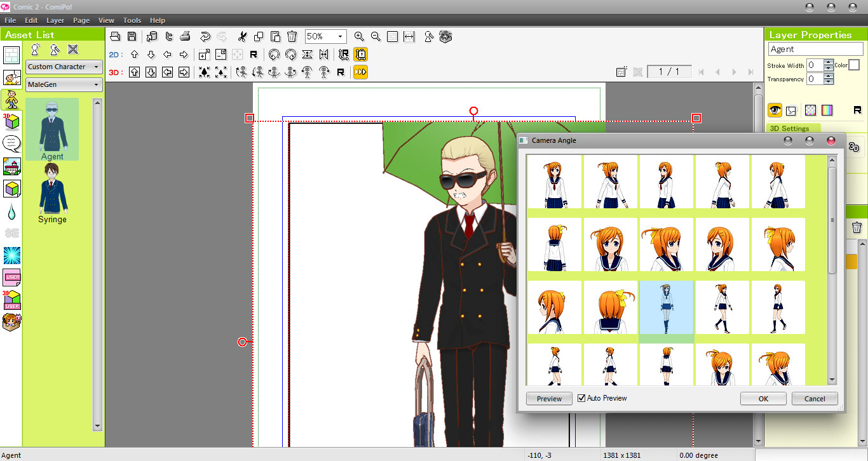This screenshot has height=461, width=868.
Task: Open the 50% zoom level dropdown
Action: pos(339,36)
